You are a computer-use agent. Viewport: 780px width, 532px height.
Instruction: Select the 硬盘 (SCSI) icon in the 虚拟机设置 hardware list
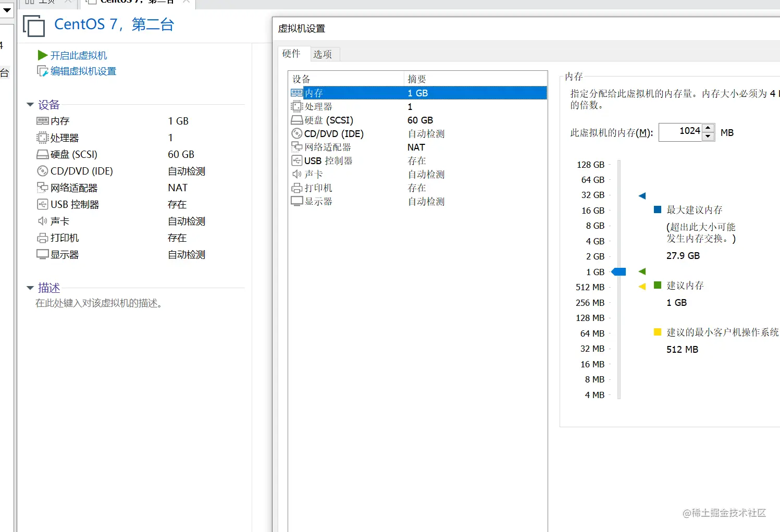(x=297, y=120)
